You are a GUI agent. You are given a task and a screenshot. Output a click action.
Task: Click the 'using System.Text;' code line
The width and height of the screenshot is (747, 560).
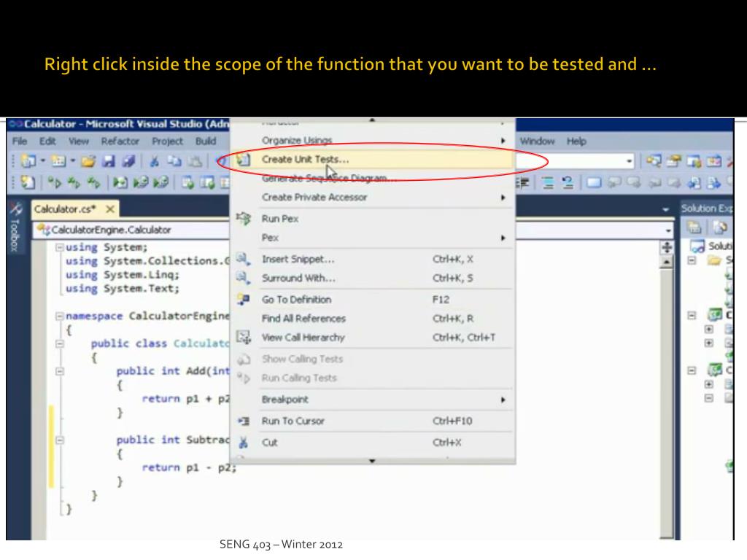[123, 289]
